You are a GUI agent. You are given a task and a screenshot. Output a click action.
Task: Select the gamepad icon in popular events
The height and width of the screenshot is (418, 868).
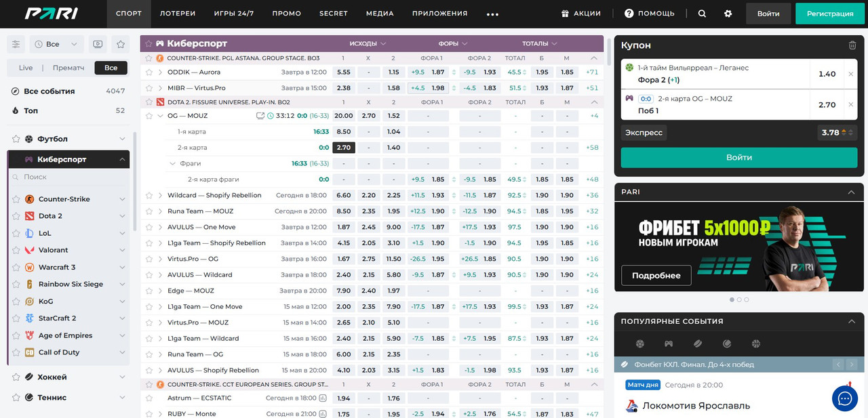[669, 344]
